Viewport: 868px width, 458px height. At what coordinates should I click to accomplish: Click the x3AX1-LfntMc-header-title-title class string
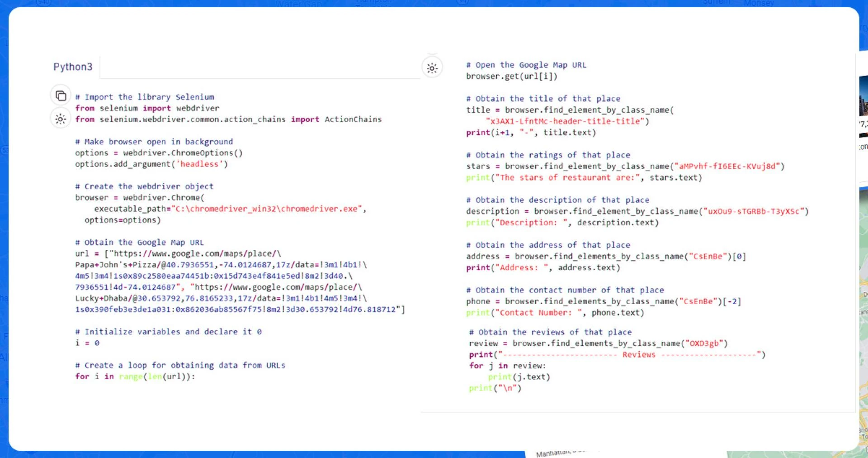567,121
